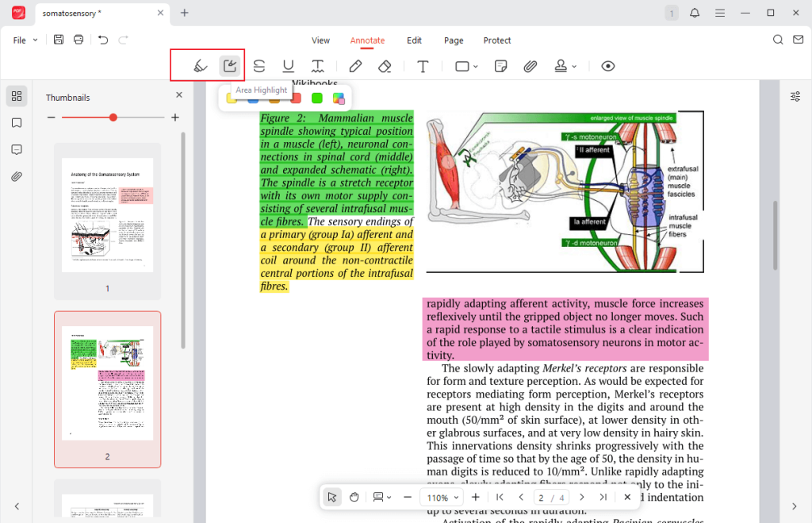This screenshot has height=523, width=812.
Task: Toggle annotation visibility with eye icon
Action: point(607,67)
